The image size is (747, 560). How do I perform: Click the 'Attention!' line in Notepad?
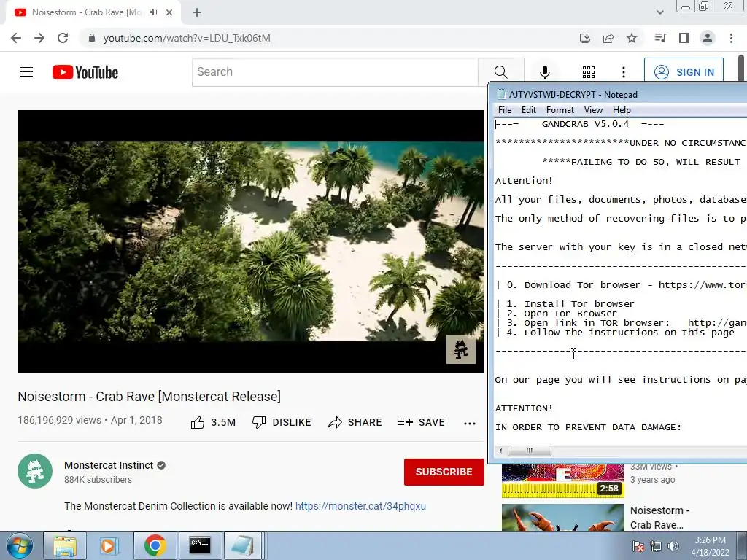tap(524, 181)
